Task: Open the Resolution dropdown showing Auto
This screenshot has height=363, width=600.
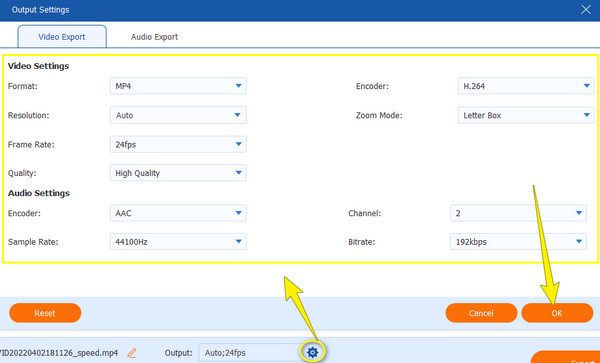Action: point(178,115)
